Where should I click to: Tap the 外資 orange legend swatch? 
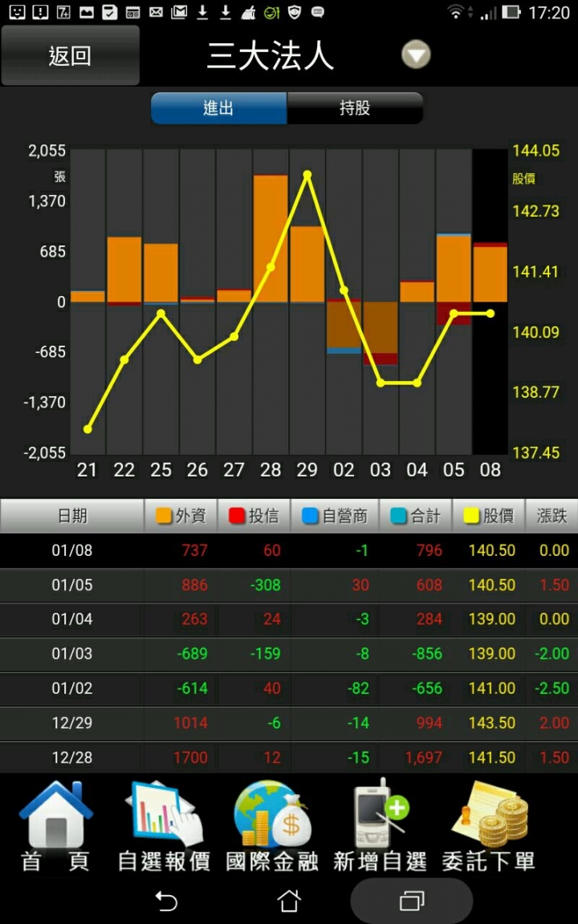coord(164,517)
